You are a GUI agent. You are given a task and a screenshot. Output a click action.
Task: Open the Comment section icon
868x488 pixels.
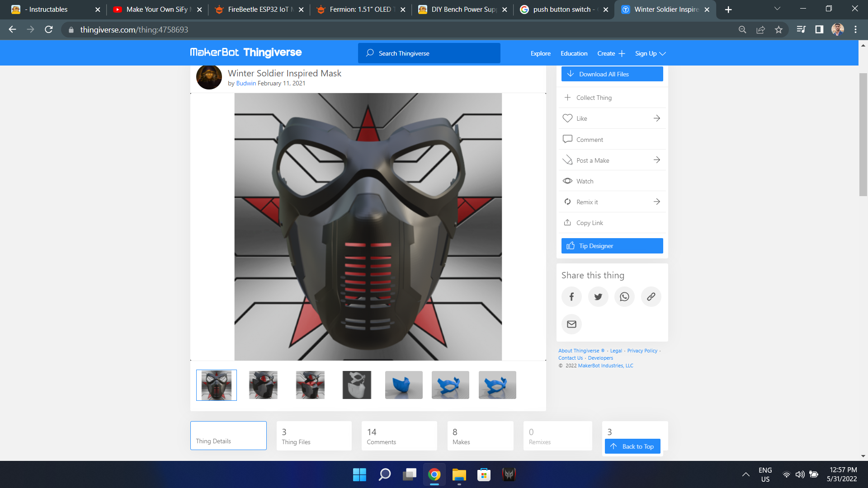pos(567,139)
